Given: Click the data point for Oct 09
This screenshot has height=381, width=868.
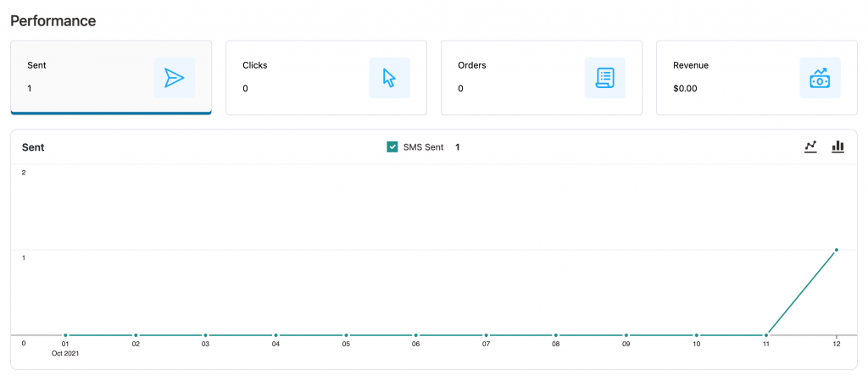Looking at the screenshot, I should click(626, 335).
